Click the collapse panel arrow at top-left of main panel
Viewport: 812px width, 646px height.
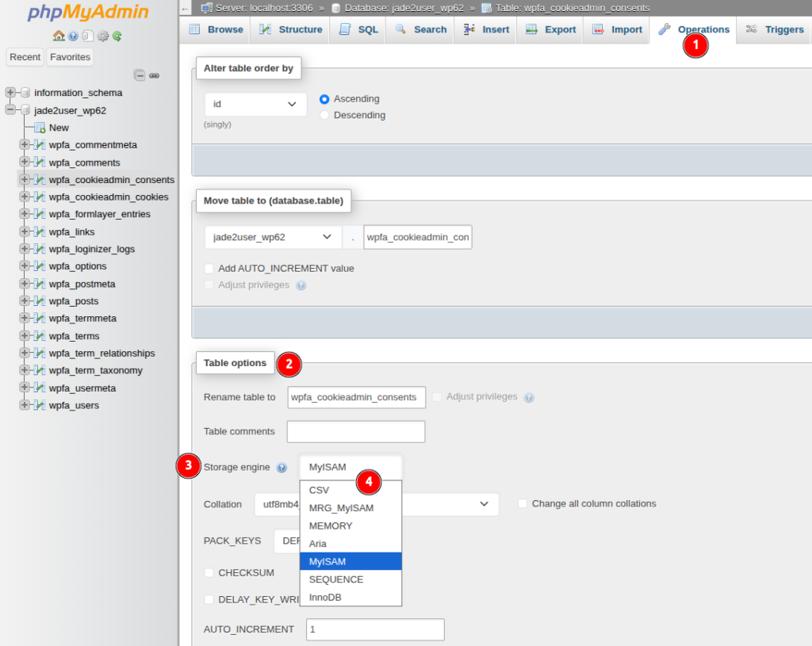click(x=185, y=8)
